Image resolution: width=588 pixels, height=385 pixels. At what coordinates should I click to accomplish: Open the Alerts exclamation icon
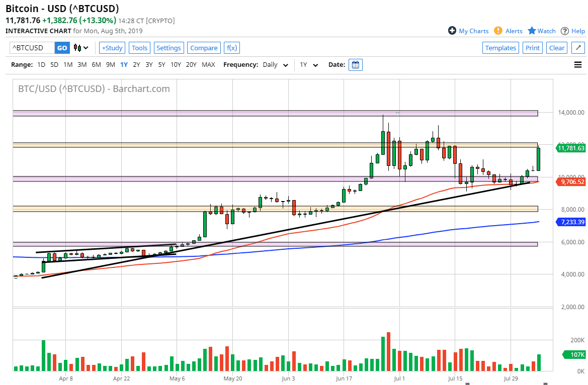point(497,31)
